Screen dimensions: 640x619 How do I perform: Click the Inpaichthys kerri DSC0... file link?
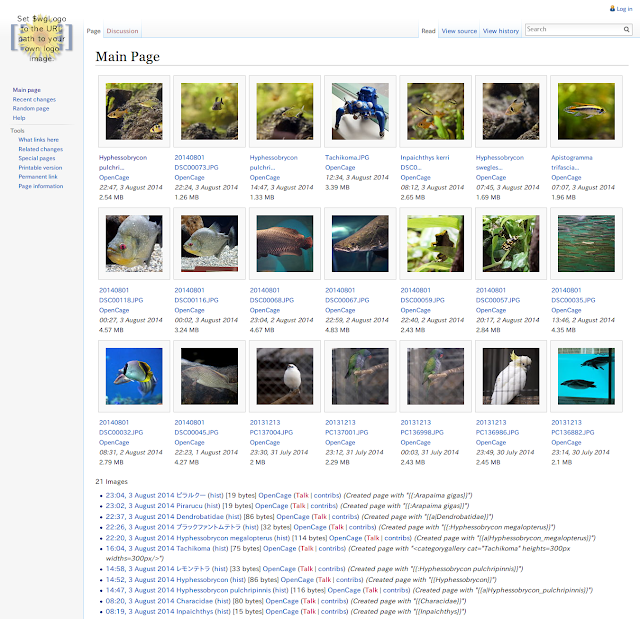(424, 162)
